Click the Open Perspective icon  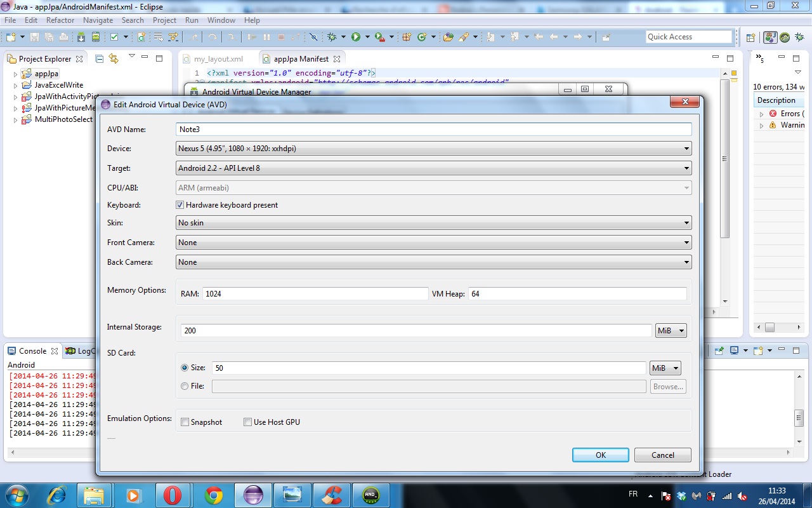point(750,37)
